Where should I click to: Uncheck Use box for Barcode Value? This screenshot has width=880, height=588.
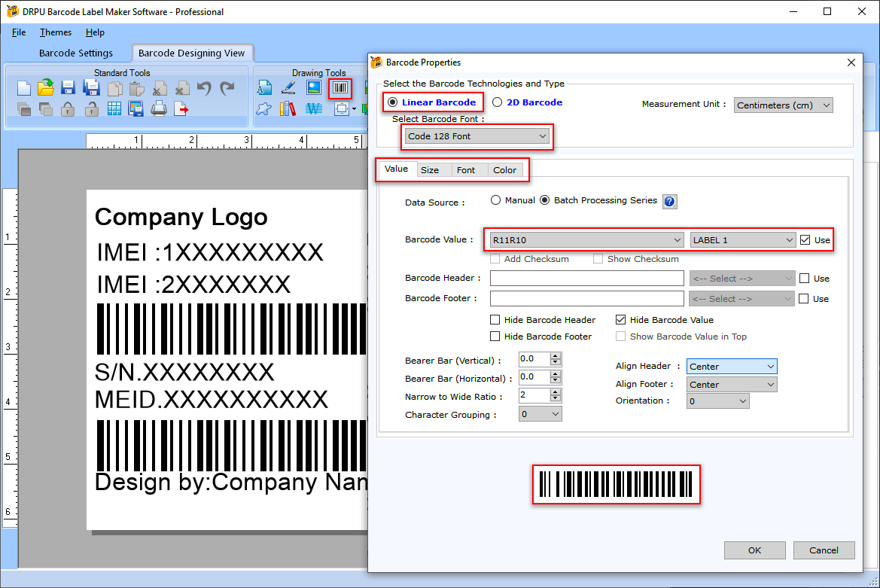[805, 240]
